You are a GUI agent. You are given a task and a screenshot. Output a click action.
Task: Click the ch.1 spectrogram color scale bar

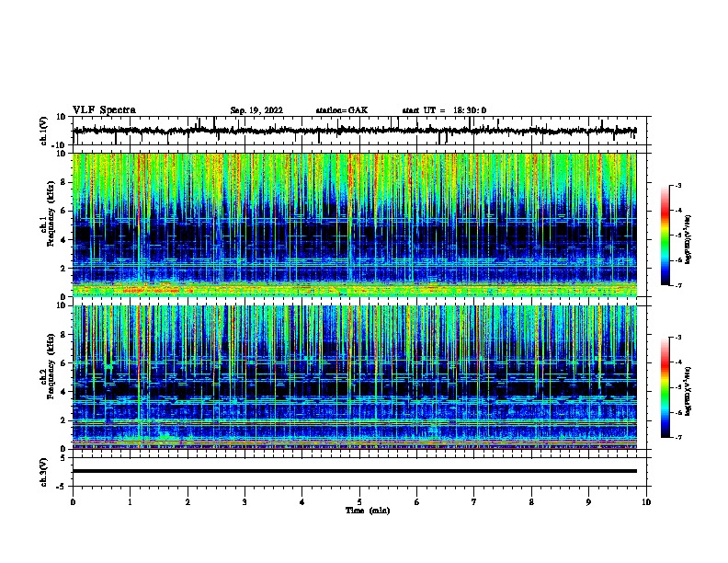[x=665, y=236]
